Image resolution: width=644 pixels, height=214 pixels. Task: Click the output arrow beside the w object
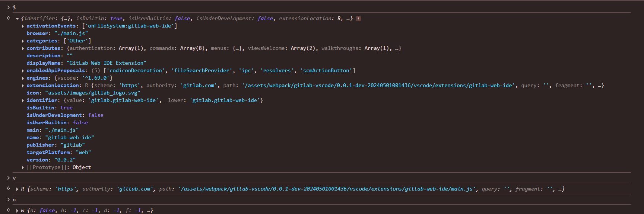(9, 210)
